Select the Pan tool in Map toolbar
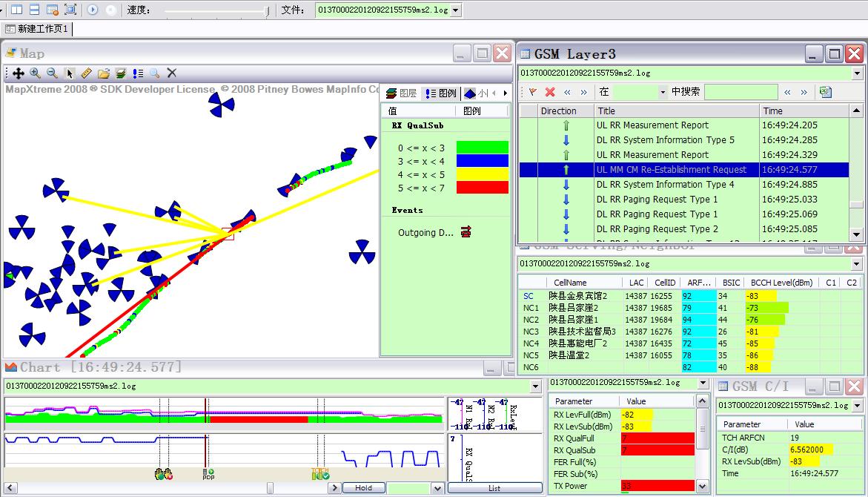 [18, 73]
